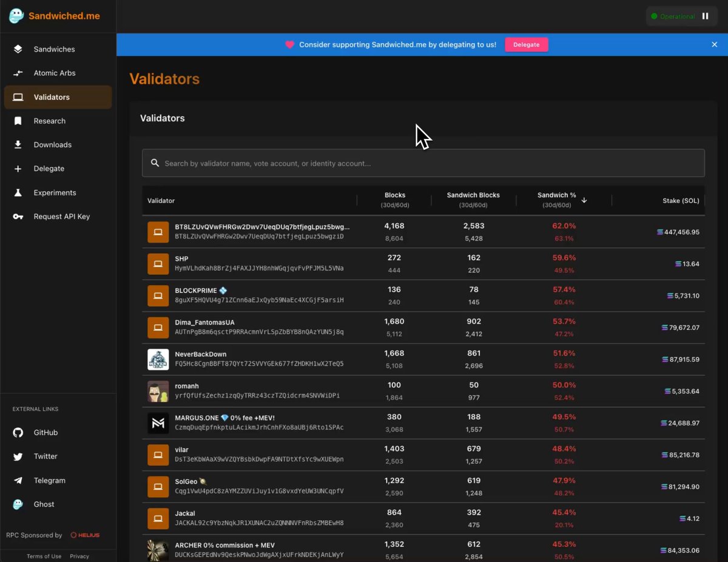Open the Sandwiches page in sidebar
Screen dimensions: 728x562
tap(58, 49)
